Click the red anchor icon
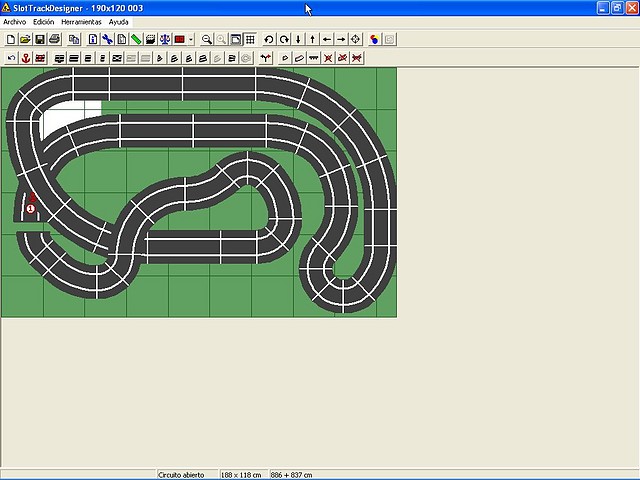 tap(26, 58)
